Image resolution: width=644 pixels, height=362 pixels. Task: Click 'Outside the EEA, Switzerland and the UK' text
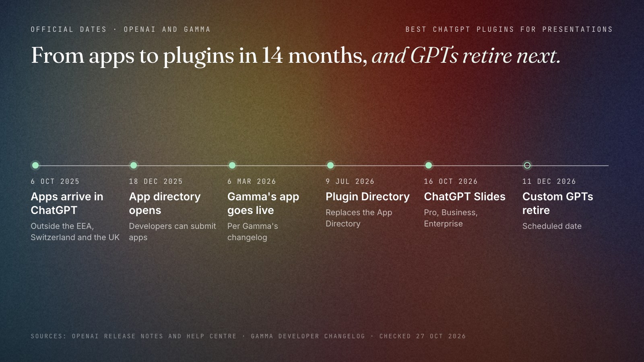pyautogui.click(x=75, y=232)
